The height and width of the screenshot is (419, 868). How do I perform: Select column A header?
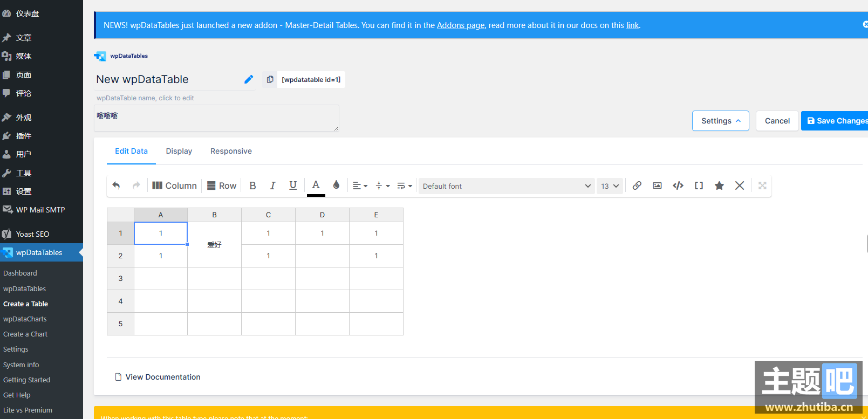pyautogui.click(x=161, y=215)
